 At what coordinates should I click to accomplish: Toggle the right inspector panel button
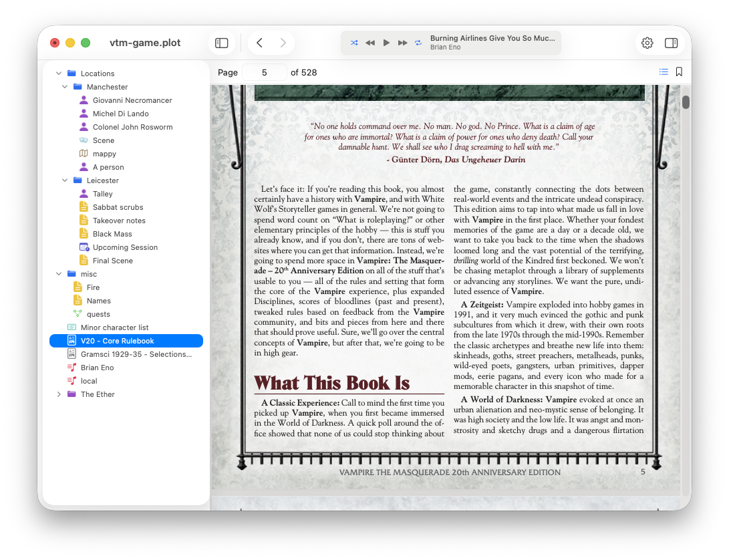[x=672, y=43]
